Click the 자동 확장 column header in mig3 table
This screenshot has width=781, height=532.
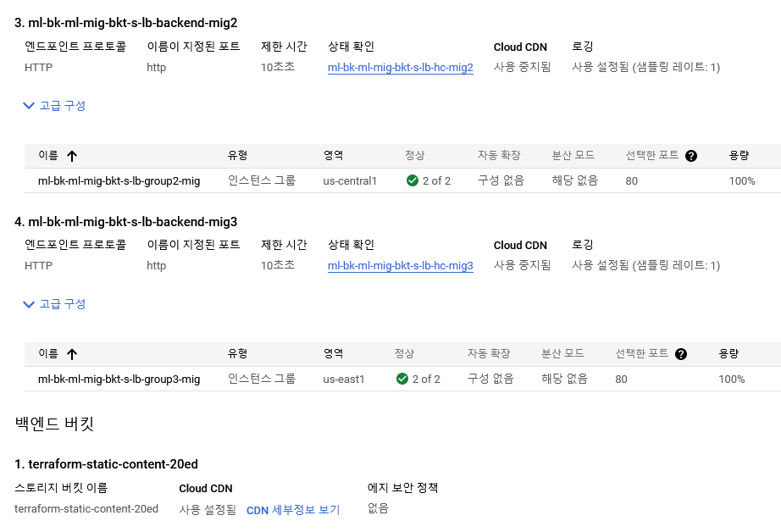click(489, 354)
